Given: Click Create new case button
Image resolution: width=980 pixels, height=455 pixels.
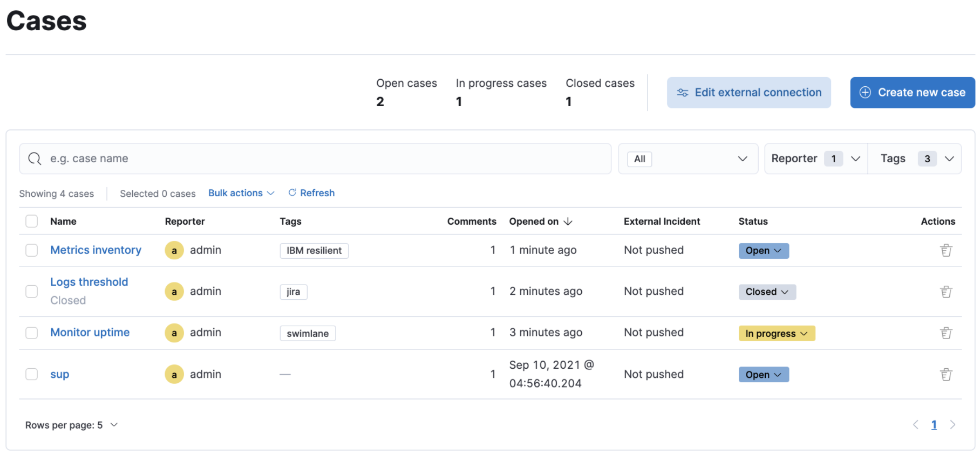Looking at the screenshot, I should coord(912,93).
